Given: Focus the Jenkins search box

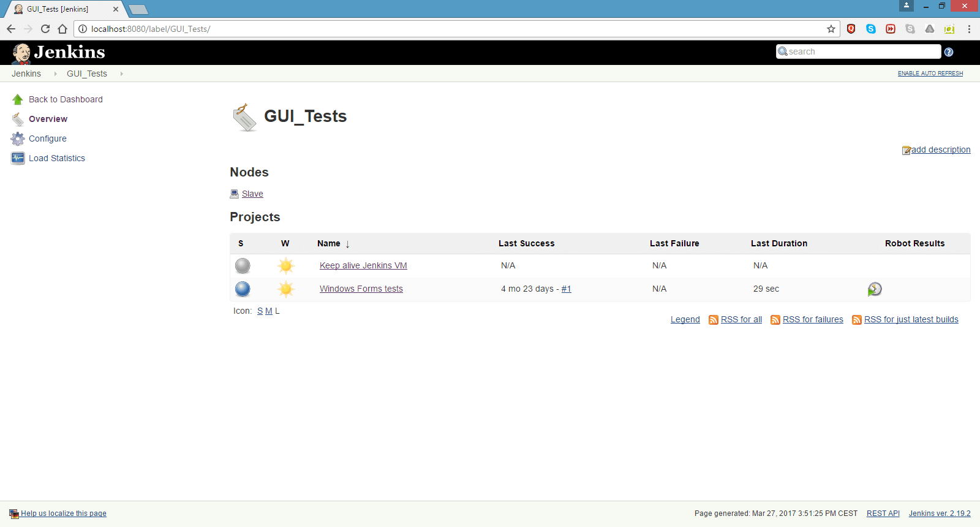Looking at the screenshot, I should pyautogui.click(x=858, y=51).
